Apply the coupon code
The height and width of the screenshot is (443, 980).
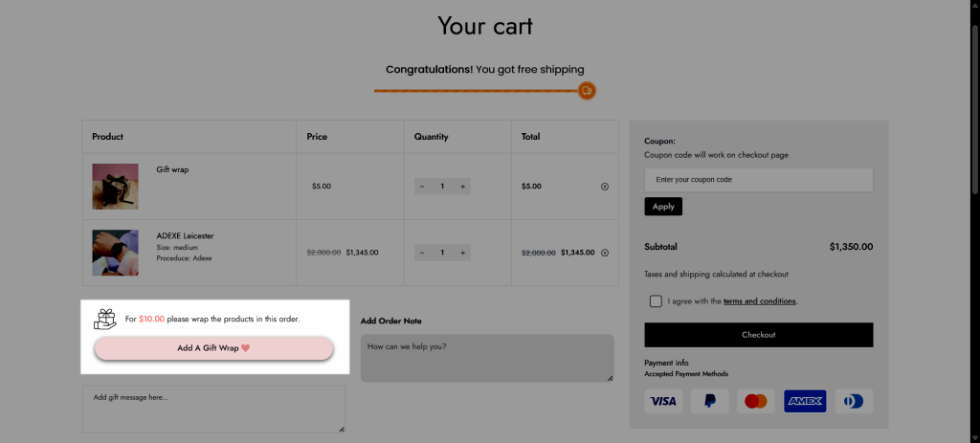coord(663,207)
